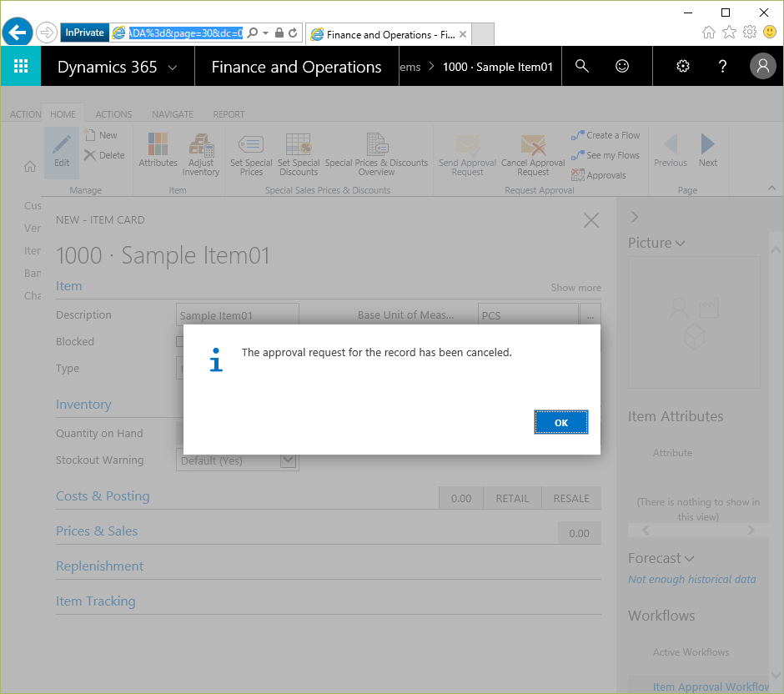Click Set Special Discounts

pos(299,155)
